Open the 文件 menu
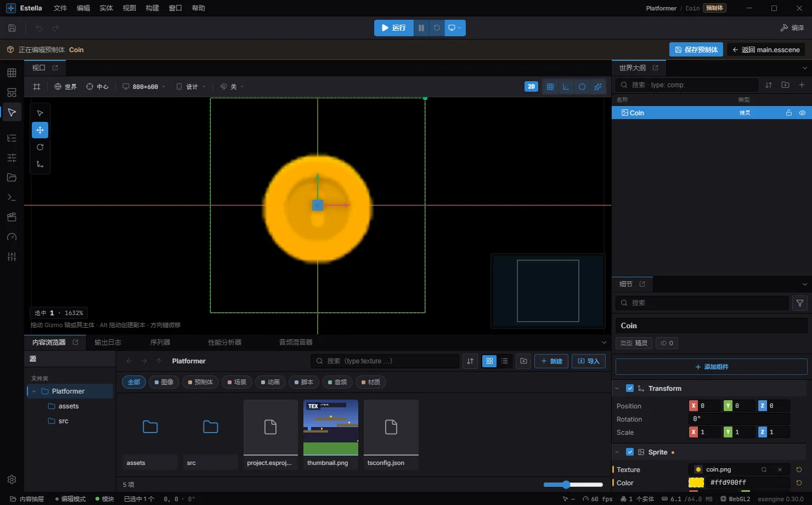The image size is (812, 505). (60, 8)
